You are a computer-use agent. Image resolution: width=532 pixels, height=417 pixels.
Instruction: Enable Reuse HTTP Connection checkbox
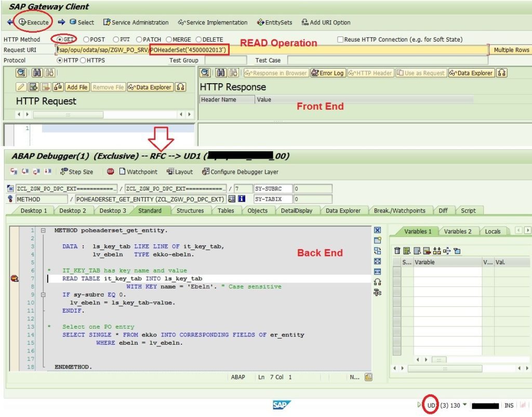tap(340, 40)
